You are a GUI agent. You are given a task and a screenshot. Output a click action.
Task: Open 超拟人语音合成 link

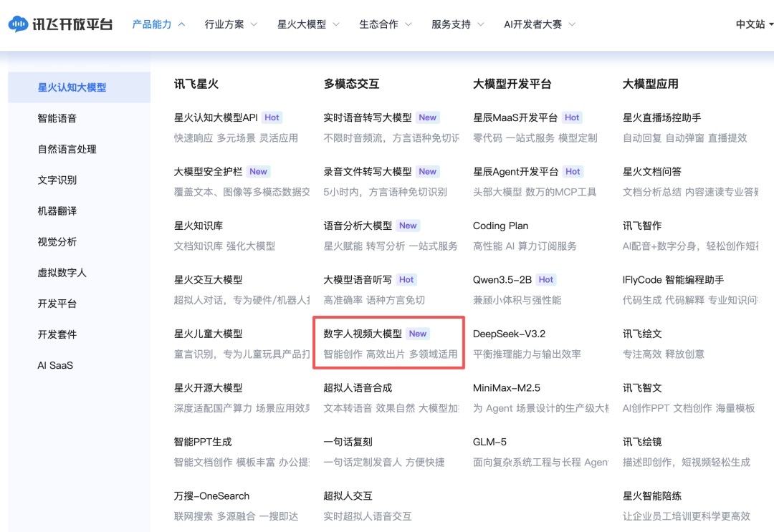point(358,388)
